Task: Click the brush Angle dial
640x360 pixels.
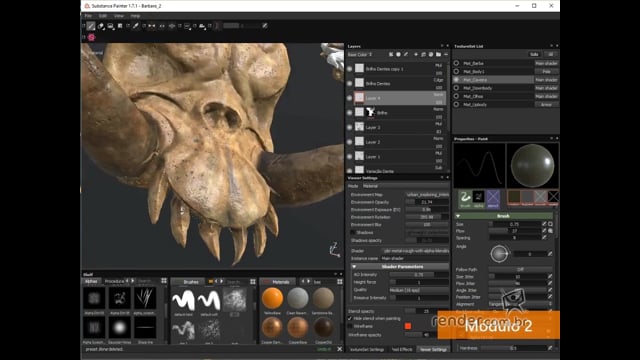Action: [499, 253]
